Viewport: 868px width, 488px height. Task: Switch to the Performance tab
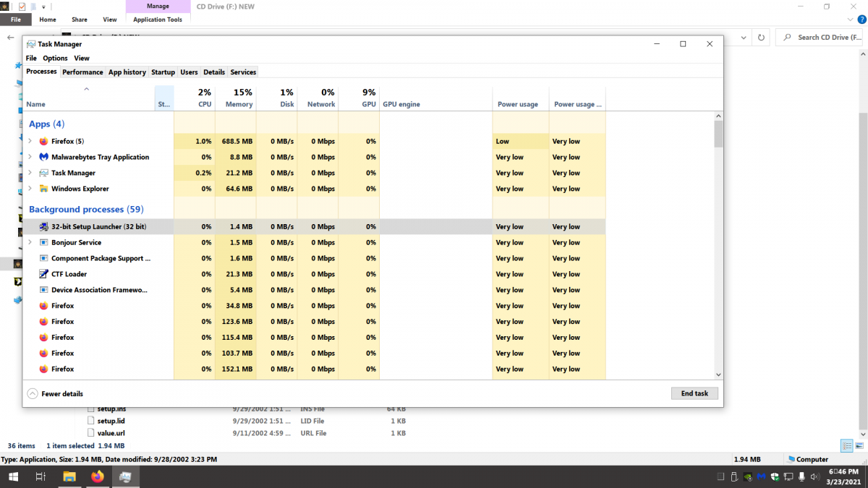[x=82, y=72]
